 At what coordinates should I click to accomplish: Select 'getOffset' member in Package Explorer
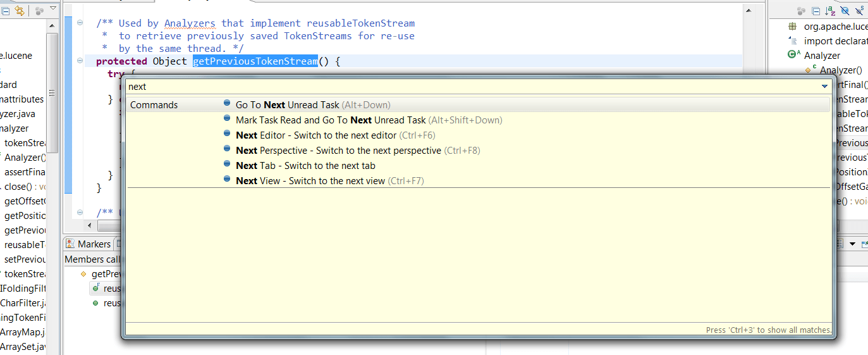(x=25, y=201)
